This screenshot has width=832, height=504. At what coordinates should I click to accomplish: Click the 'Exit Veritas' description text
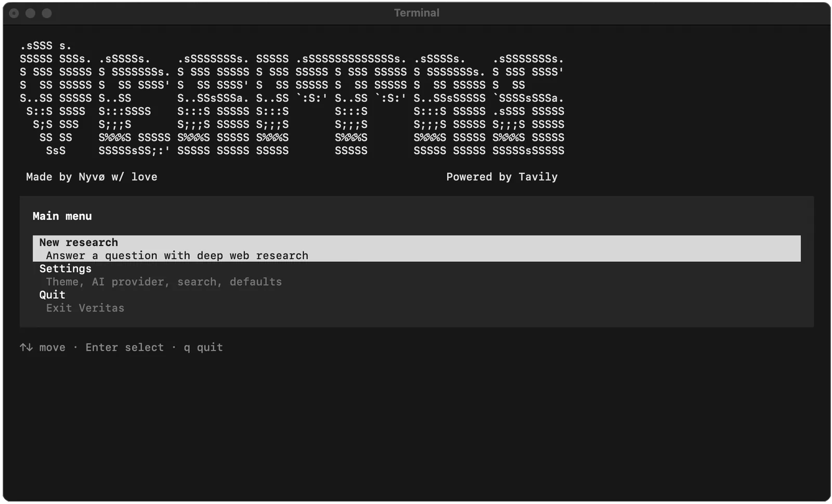coord(85,308)
